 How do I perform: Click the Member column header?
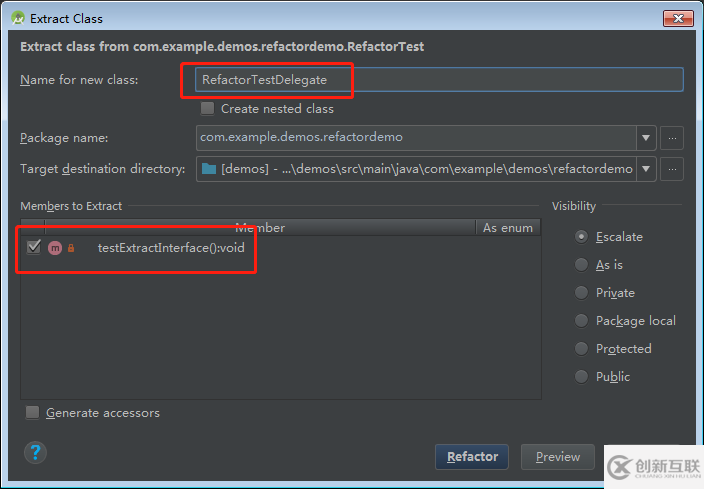260,228
